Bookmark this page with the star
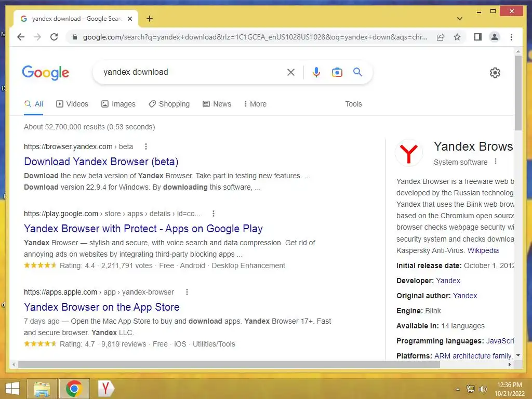 coord(457,37)
